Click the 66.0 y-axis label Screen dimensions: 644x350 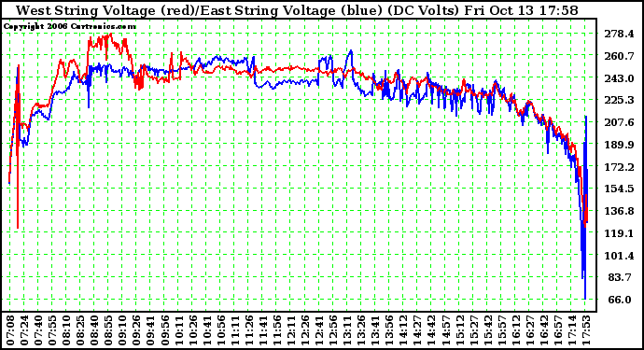pyautogui.click(x=620, y=300)
